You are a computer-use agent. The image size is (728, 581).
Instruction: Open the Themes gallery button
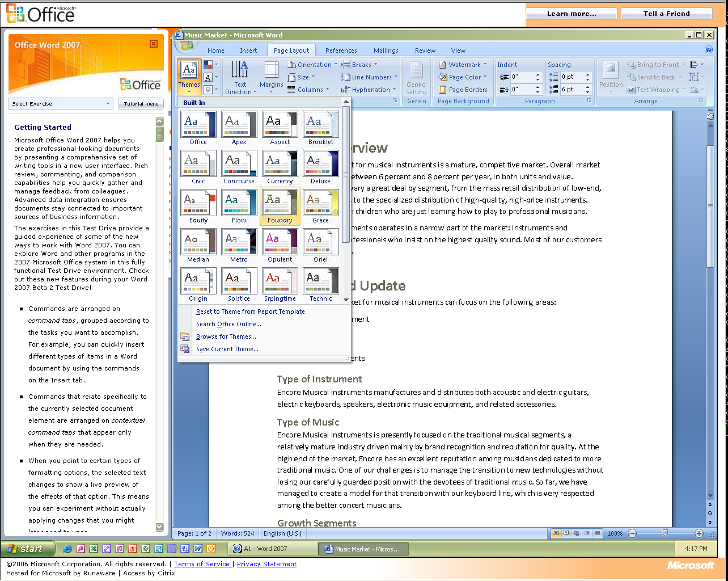(189, 77)
